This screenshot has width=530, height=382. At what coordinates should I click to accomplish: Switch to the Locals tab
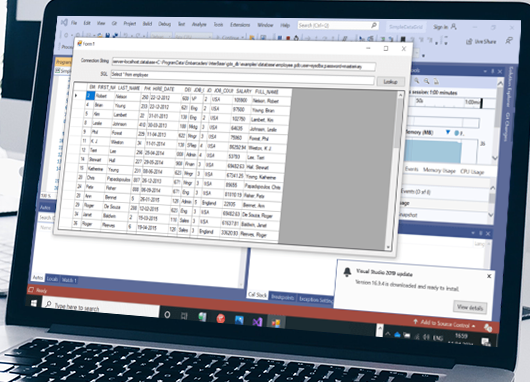coord(52,279)
